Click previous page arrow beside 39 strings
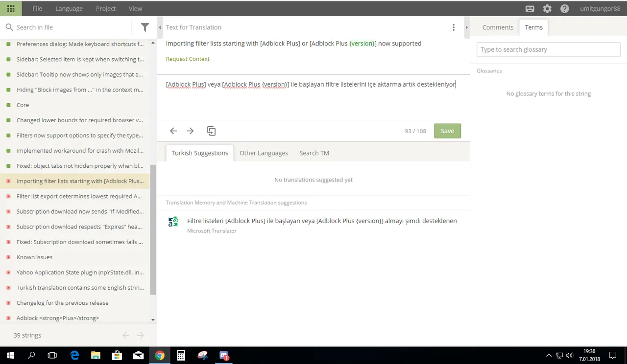The width and height of the screenshot is (627, 364). (126, 335)
